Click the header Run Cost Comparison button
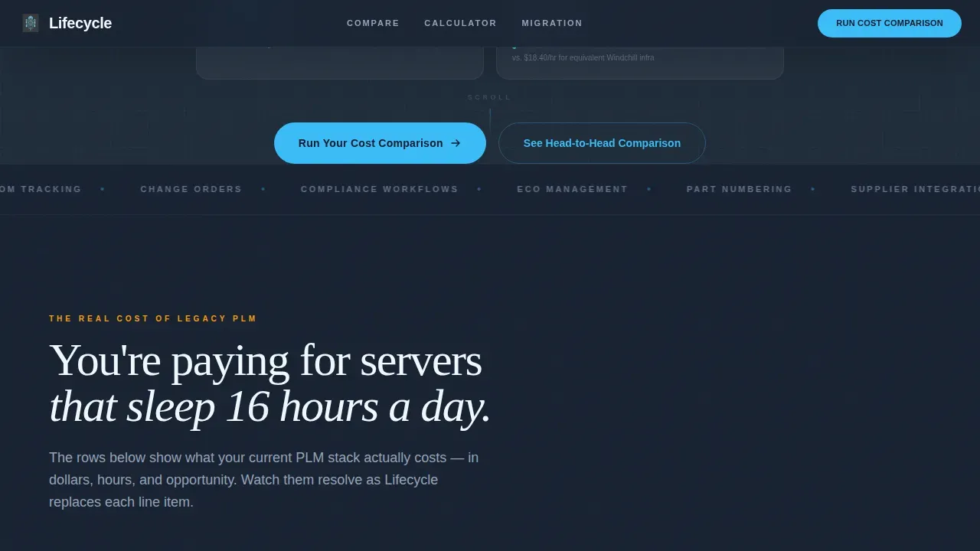This screenshot has width=980, height=551. [x=890, y=23]
